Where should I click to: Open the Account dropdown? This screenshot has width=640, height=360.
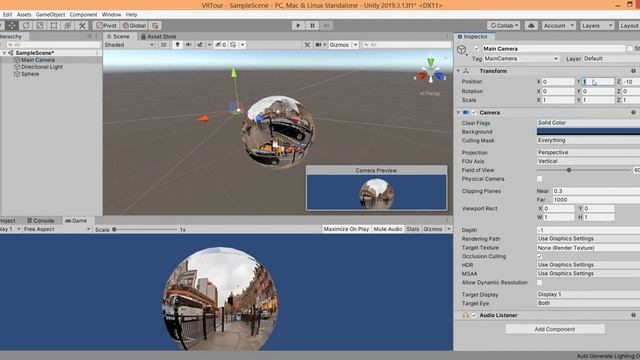coord(558,25)
